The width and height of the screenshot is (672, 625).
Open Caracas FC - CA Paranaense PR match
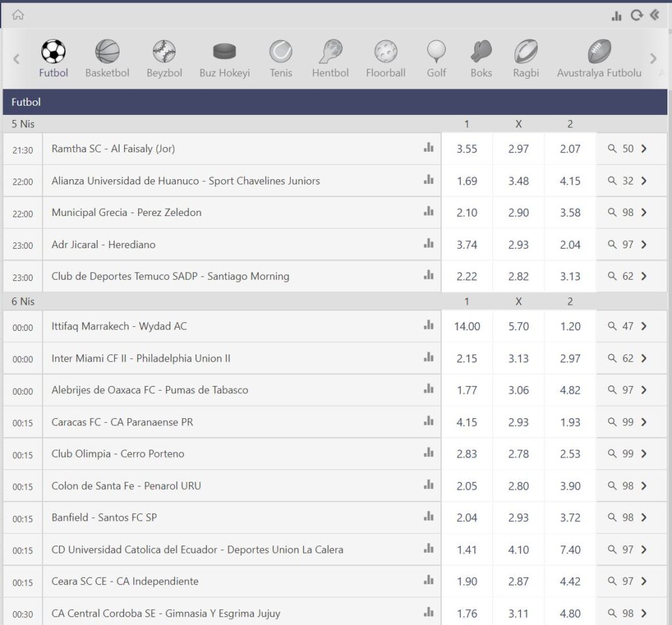[x=122, y=422]
